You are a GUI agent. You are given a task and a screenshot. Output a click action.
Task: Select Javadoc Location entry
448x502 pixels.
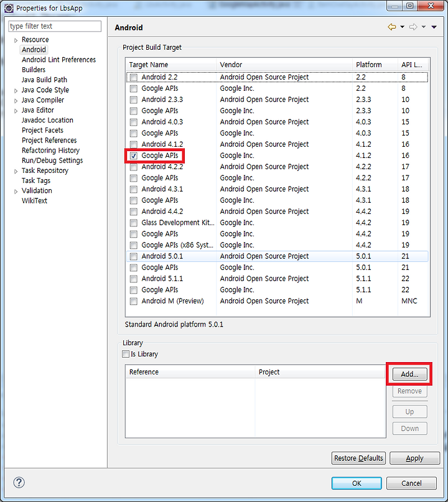(x=47, y=120)
